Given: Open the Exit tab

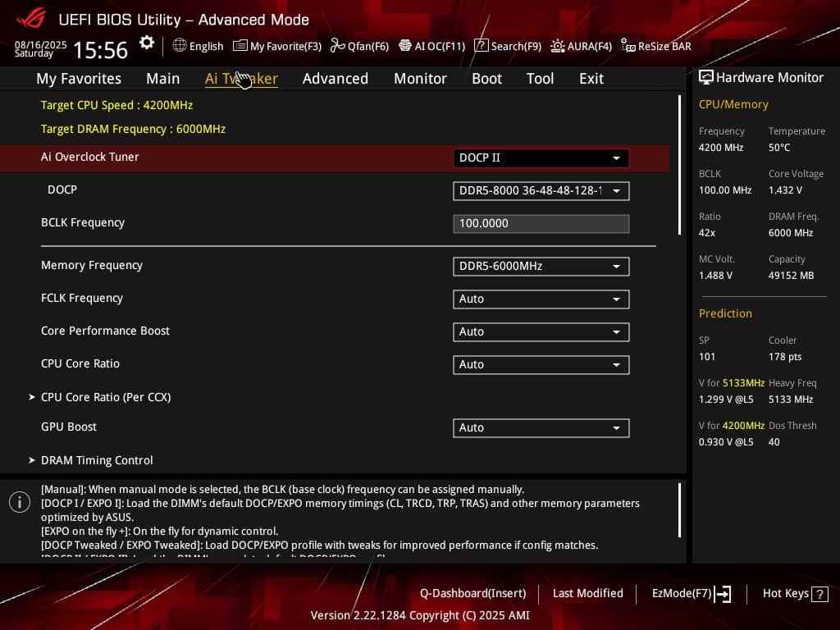Looking at the screenshot, I should (x=591, y=79).
